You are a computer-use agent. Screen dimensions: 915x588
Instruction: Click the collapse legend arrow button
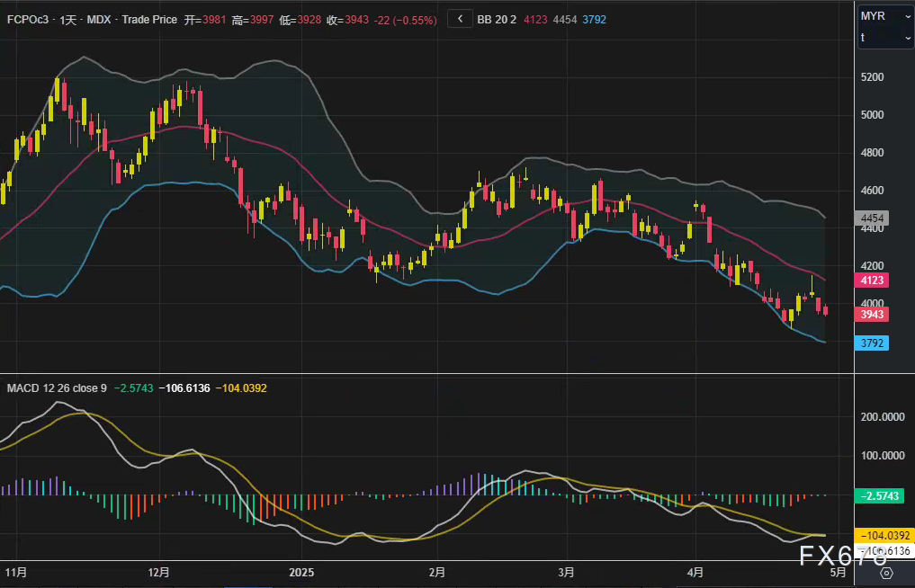point(460,18)
